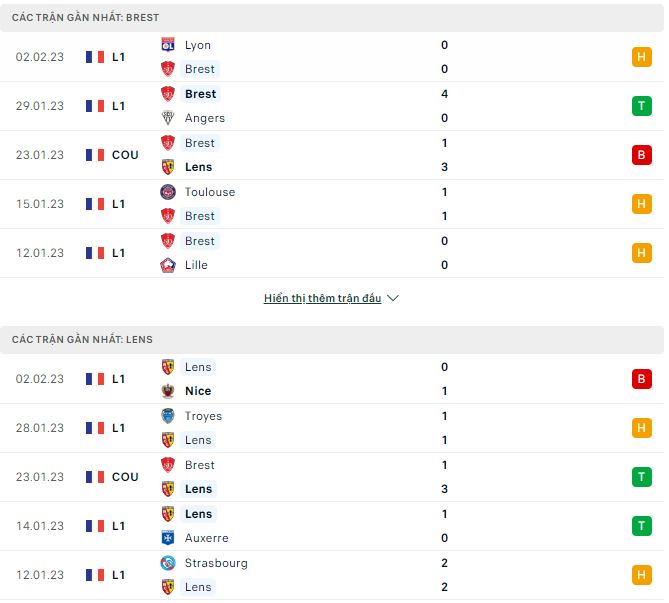Click Angers team name under Brest

point(205,118)
